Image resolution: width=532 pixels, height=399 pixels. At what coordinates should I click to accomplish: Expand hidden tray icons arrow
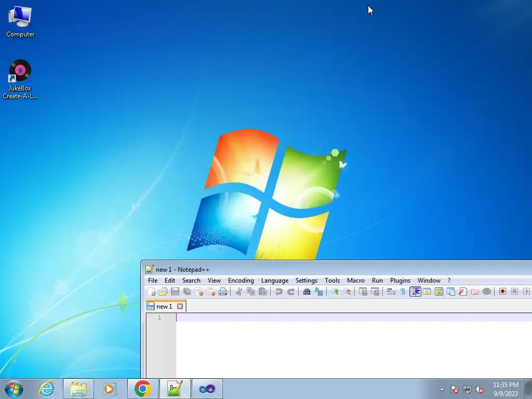pos(442,389)
